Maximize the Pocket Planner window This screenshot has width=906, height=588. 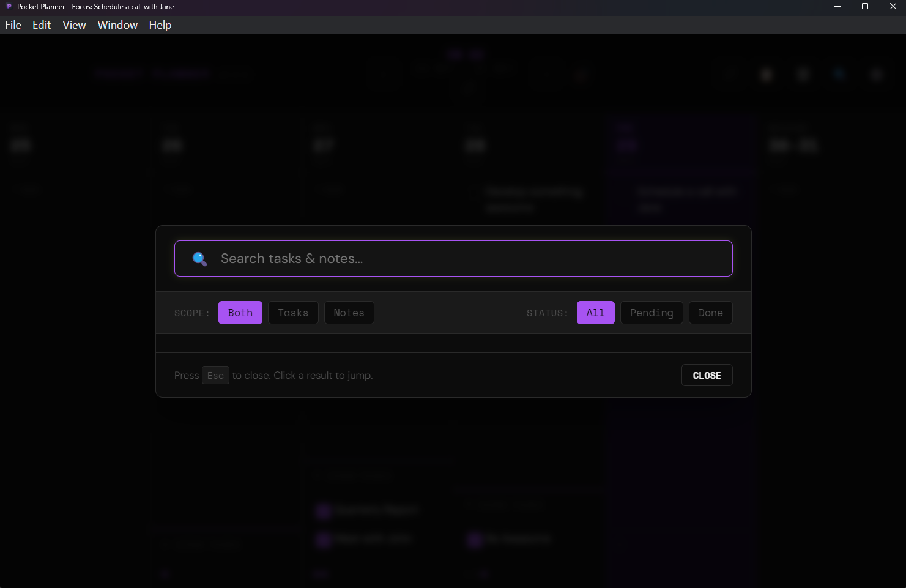tap(865, 7)
